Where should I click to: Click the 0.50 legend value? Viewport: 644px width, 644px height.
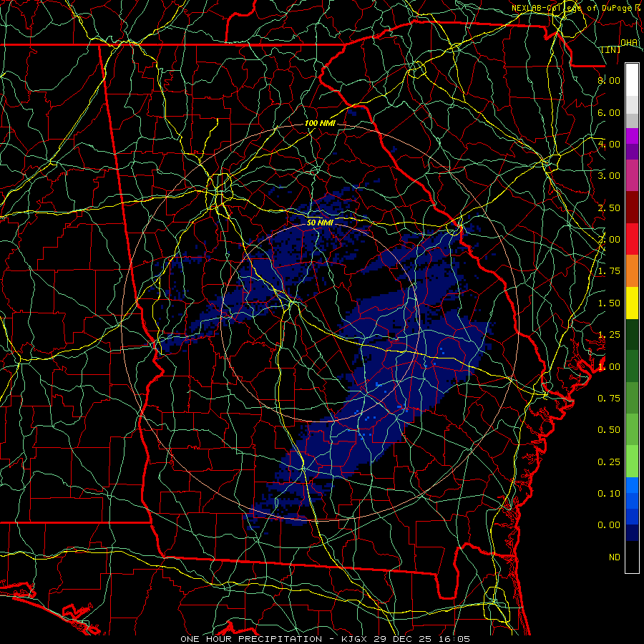coord(609,430)
